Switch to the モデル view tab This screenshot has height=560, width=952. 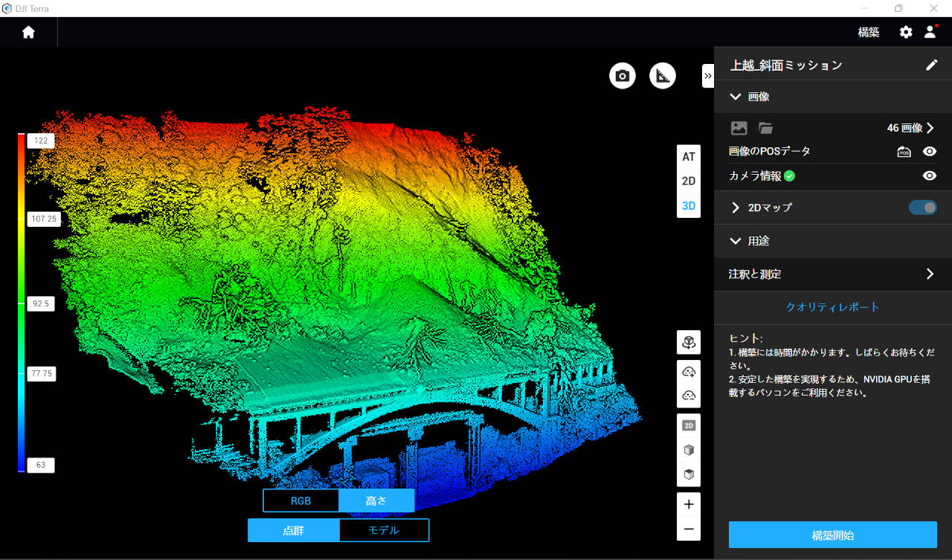(384, 530)
